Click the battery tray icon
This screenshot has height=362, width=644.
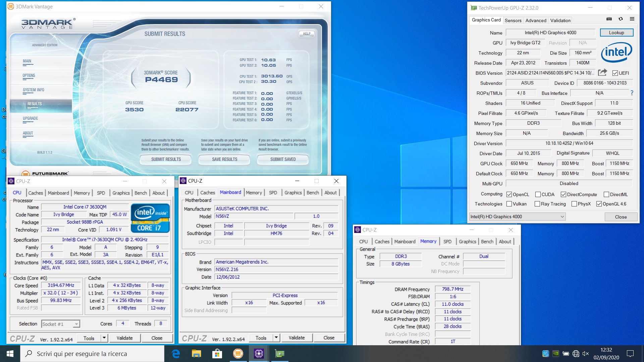point(566,354)
